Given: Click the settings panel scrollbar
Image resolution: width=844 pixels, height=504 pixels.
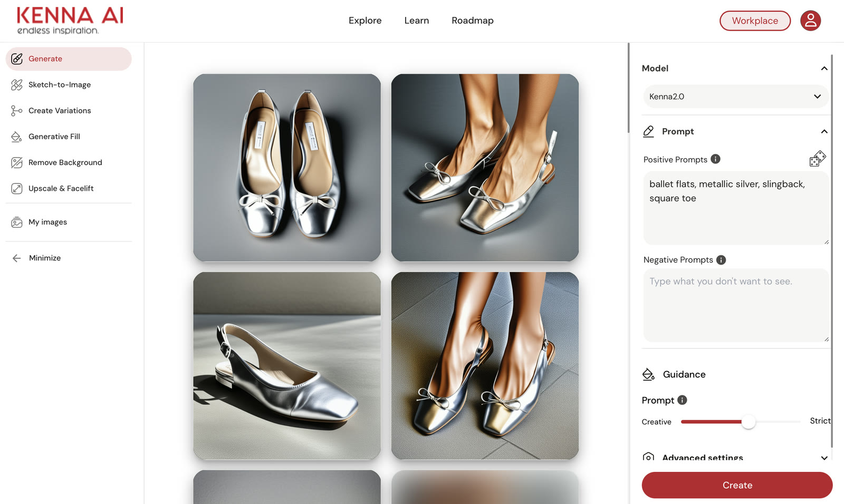Looking at the screenshot, I should coord(832,250).
